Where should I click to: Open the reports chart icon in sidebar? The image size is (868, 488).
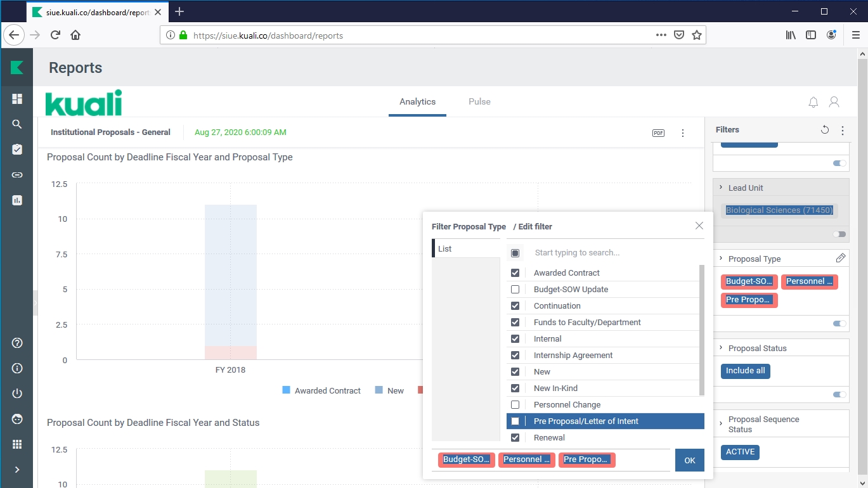17,200
